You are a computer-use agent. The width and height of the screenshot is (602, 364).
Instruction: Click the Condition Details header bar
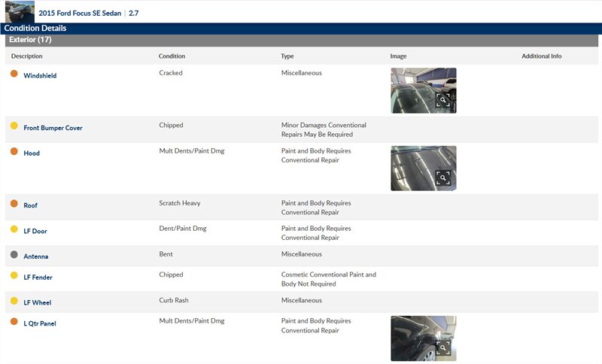35,29
